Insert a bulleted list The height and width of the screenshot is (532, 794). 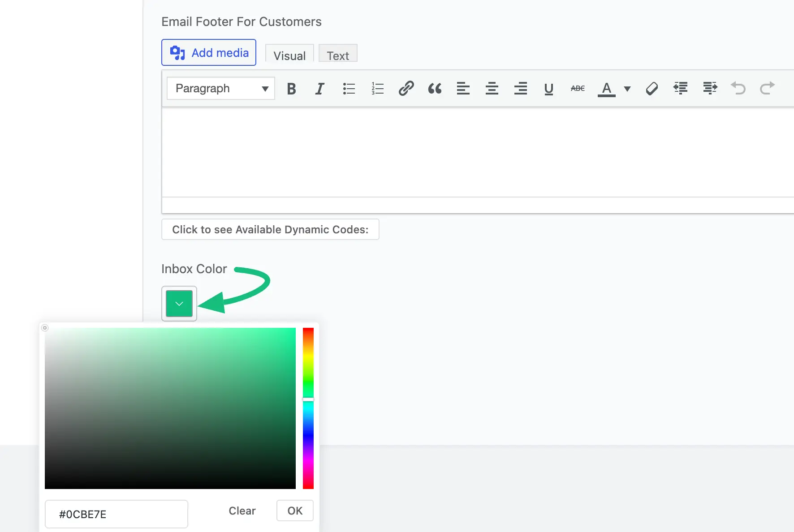[x=349, y=89]
